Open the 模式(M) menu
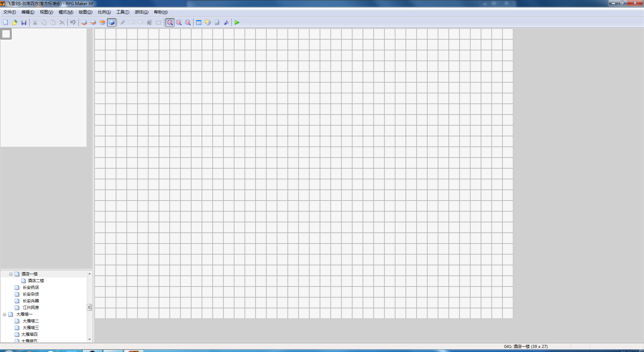The width and height of the screenshot is (644, 352). pyautogui.click(x=66, y=12)
